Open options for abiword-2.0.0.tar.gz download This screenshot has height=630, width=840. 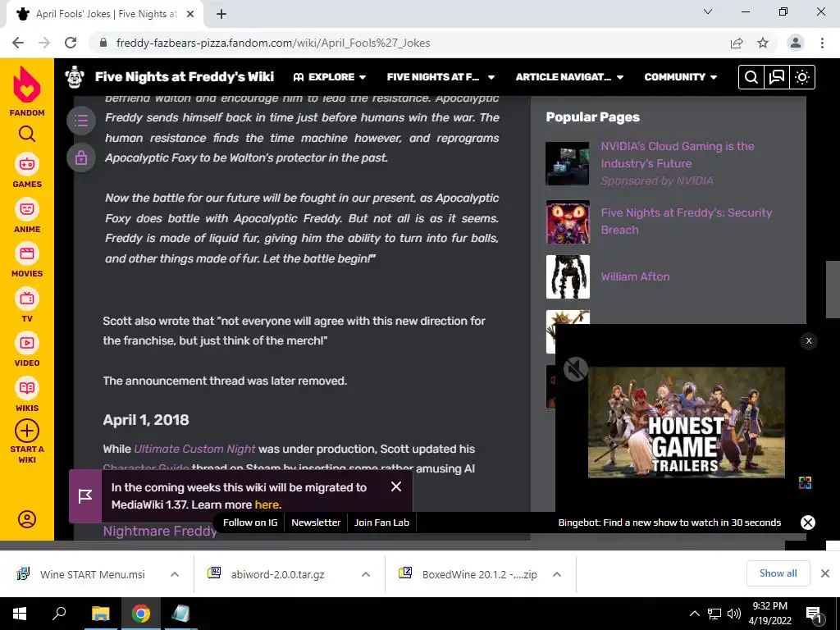click(366, 574)
